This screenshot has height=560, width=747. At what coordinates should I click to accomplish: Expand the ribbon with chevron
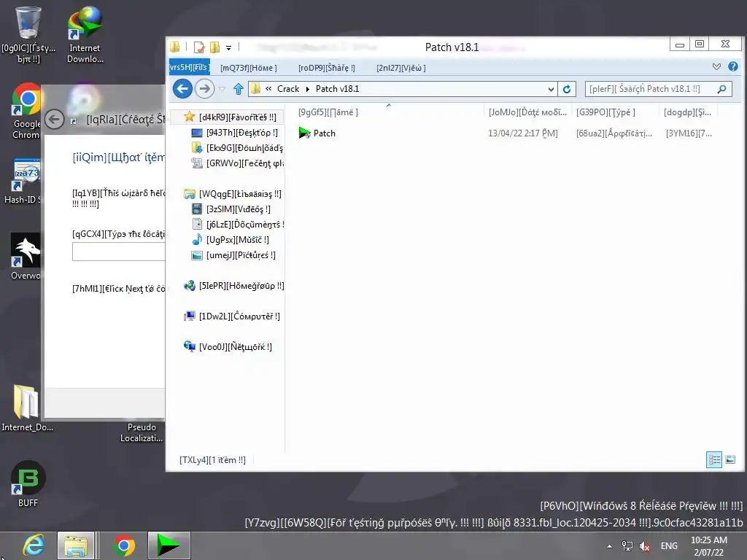click(716, 66)
